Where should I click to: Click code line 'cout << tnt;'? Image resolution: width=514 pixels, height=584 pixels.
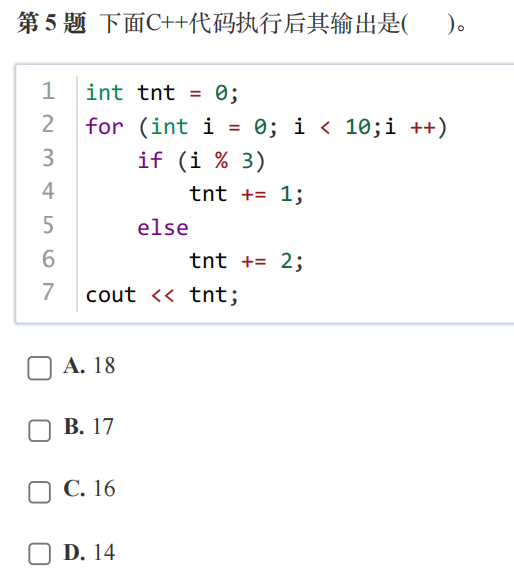[x=162, y=295]
